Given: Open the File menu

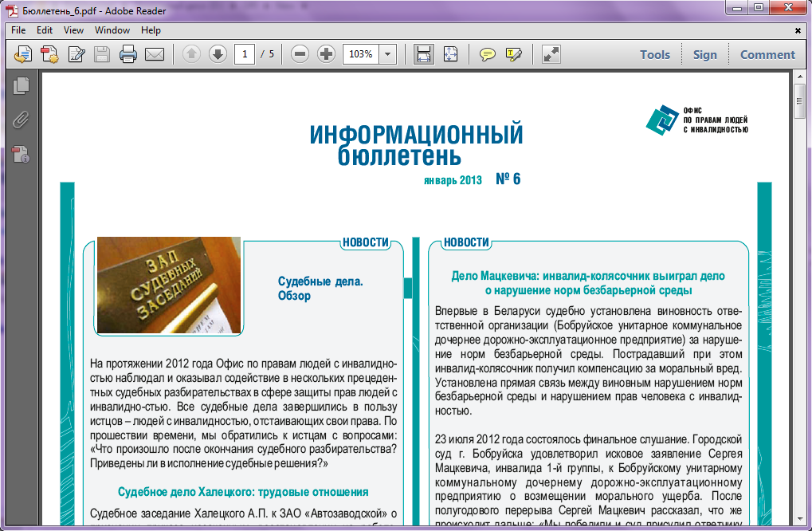Looking at the screenshot, I should (x=18, y=30).
